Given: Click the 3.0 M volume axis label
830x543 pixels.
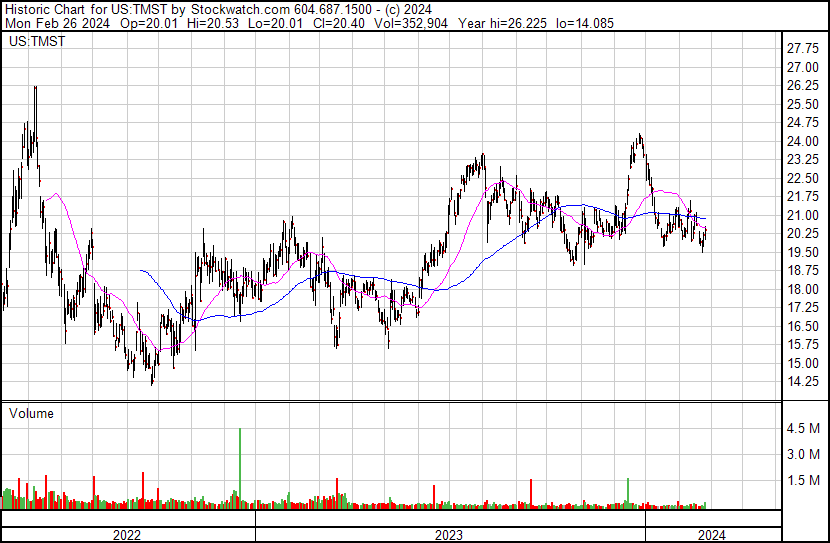Looking at the screenshot, I should tap(803, 454).
